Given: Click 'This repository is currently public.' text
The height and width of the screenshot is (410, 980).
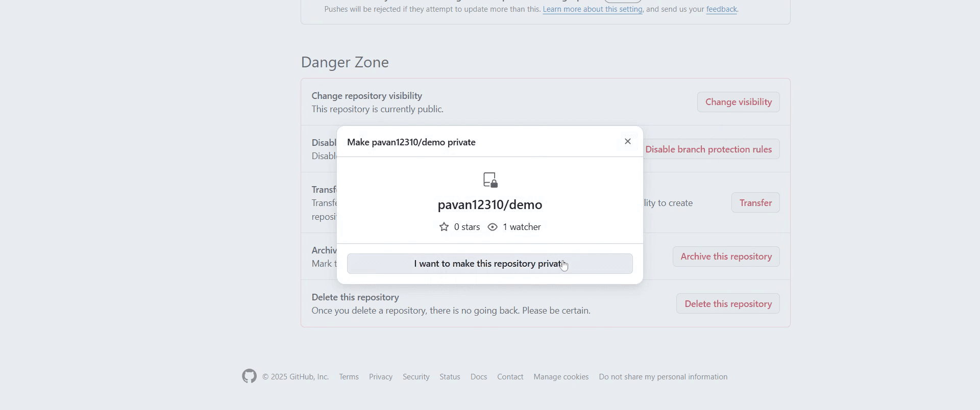Looking at the screenshot, I should [x=378, y=109].
